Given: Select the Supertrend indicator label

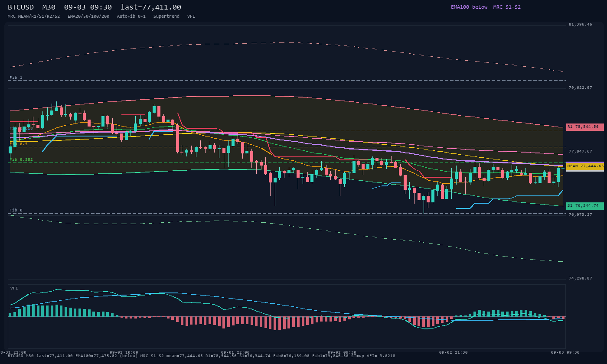Looking at the screenshot, I should click(166, 16).
